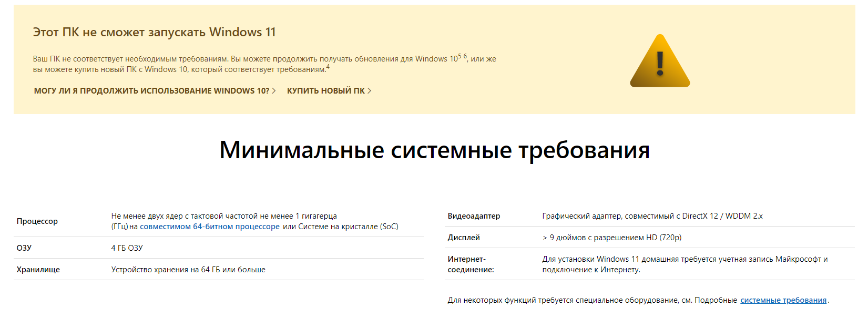The width and height of the screenshot is (868, 318).
Task: Select the 'Хранилище' row label
Action: 38,270
